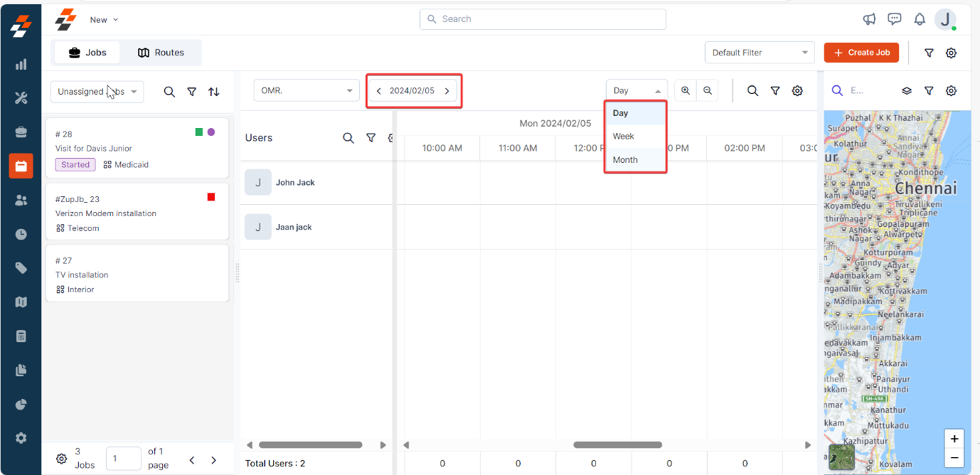This screenshot has width=980, height=475.
Task: Open the documents copy icon in sidebar
Action: coord(21,370)
